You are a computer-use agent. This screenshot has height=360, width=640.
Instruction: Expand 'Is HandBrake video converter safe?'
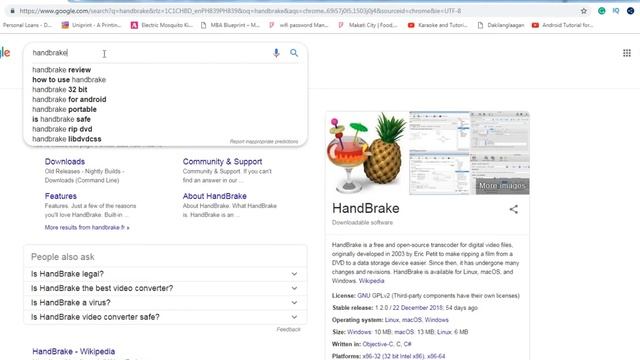pos(165,317)
